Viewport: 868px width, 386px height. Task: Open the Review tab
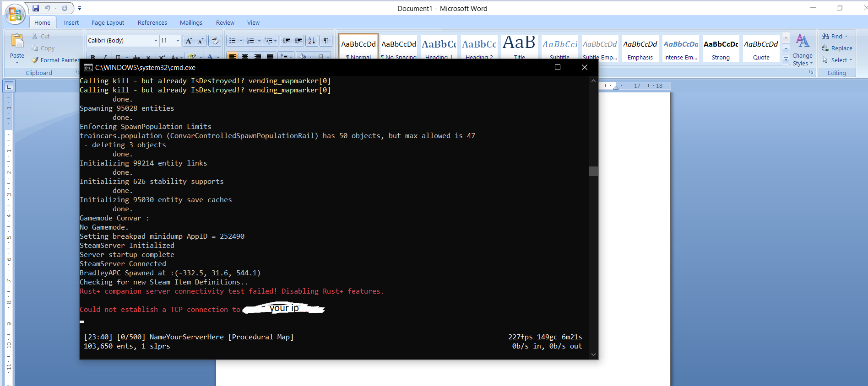point(225,22)
